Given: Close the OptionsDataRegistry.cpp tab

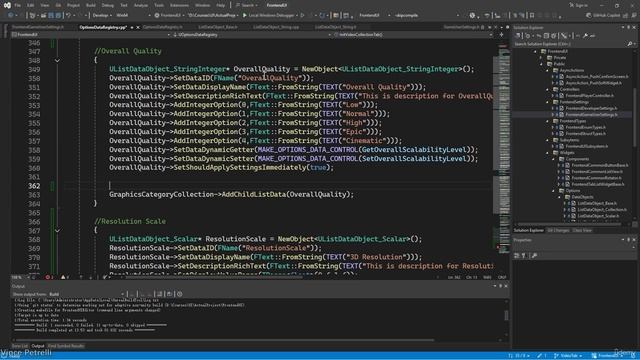Looking at the screenshot, I should pos(138,27).
